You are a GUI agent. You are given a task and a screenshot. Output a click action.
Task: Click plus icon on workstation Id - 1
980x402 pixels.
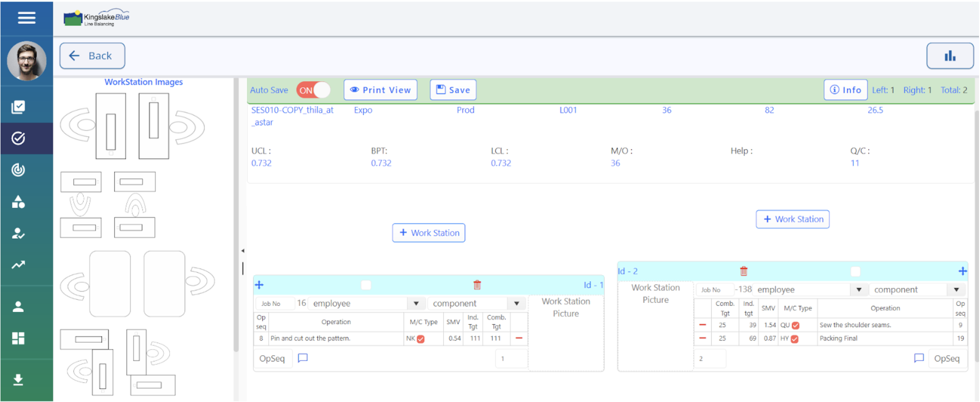tap(259, 285)
